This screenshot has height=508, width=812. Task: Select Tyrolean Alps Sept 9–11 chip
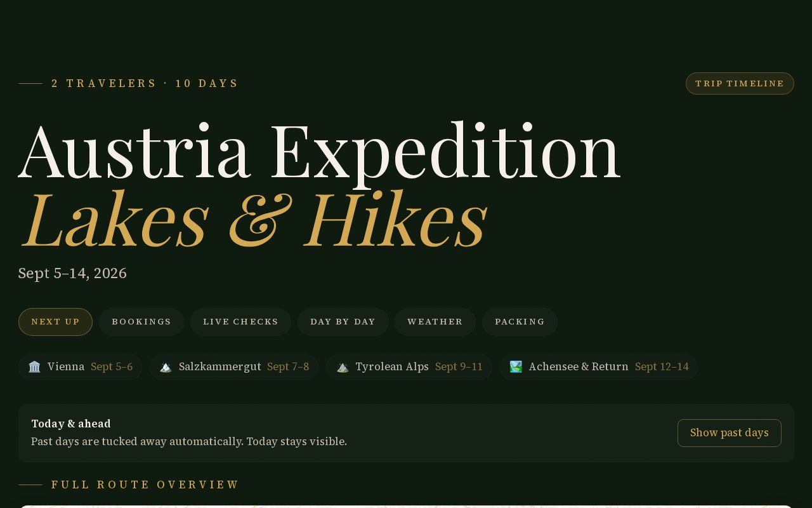click(409, 367)
